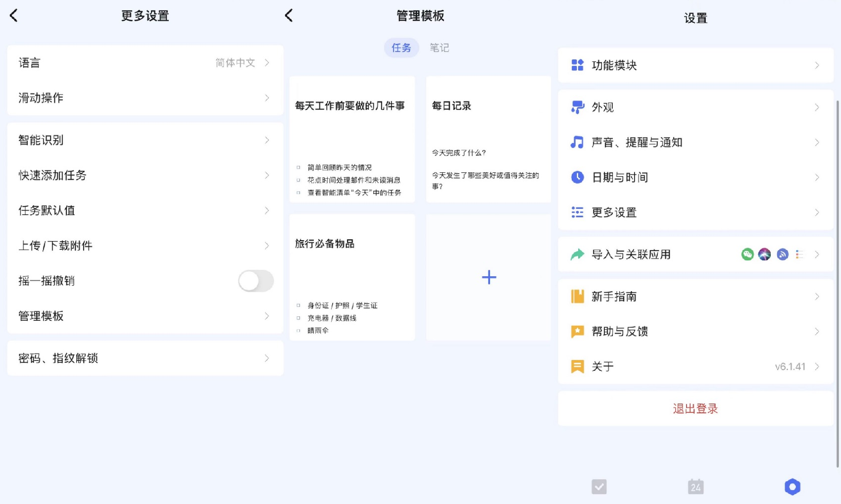Toggle the 摇一摇撤销 switch
Image resolution: width=841 pixels, height=504 pixels.
[256, 281]
